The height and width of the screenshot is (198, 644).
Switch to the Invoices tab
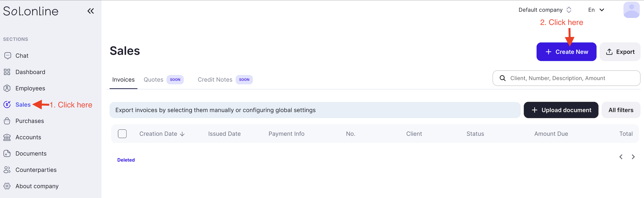(123, 80)
